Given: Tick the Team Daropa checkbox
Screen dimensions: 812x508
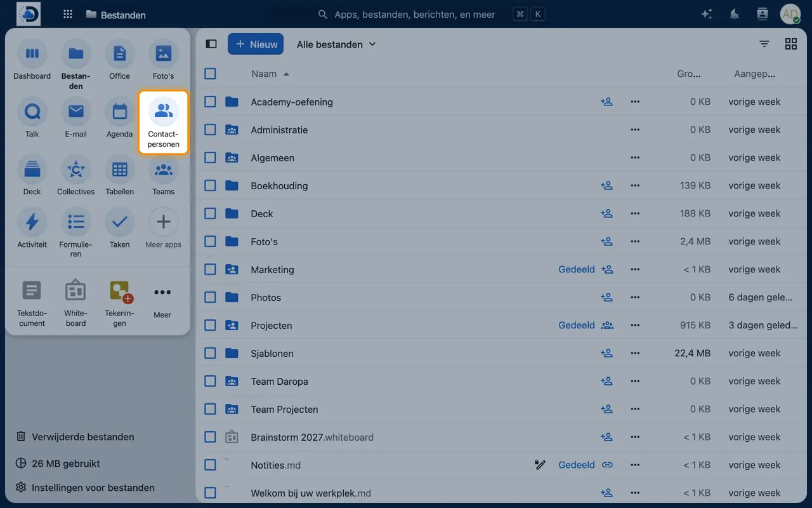Looking at the screenshot, I should coord(211,381).
